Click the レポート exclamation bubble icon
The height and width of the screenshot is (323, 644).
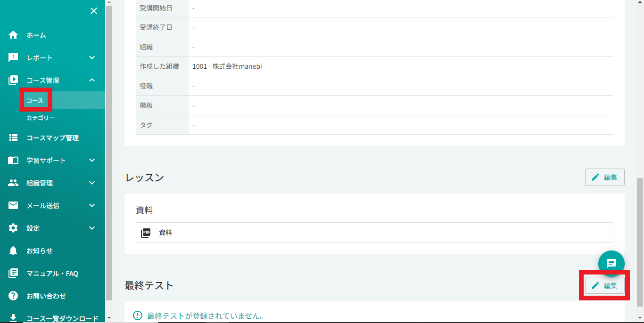point(13,57)
